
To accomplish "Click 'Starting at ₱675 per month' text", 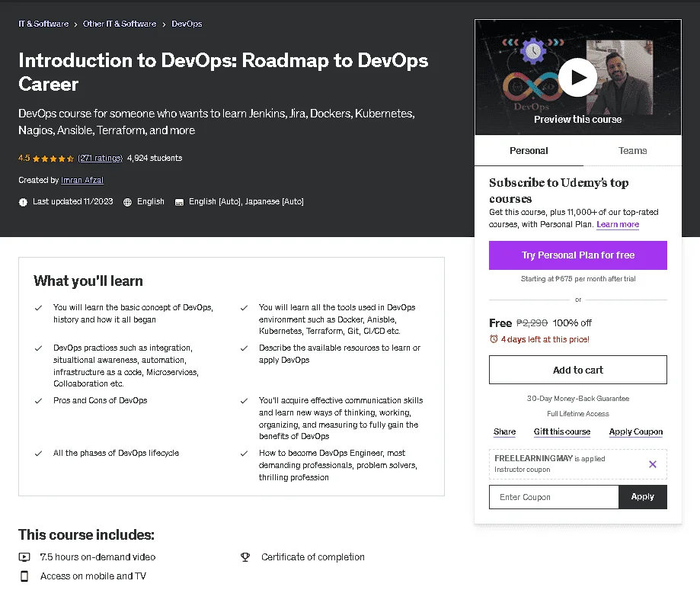I will point(577,279).
